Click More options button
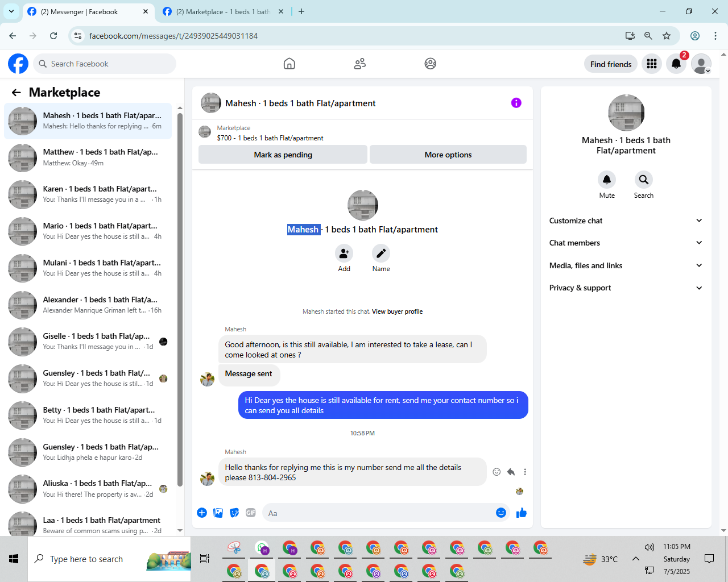The height and width of the screenshot is (582, 728). [448, 155]
